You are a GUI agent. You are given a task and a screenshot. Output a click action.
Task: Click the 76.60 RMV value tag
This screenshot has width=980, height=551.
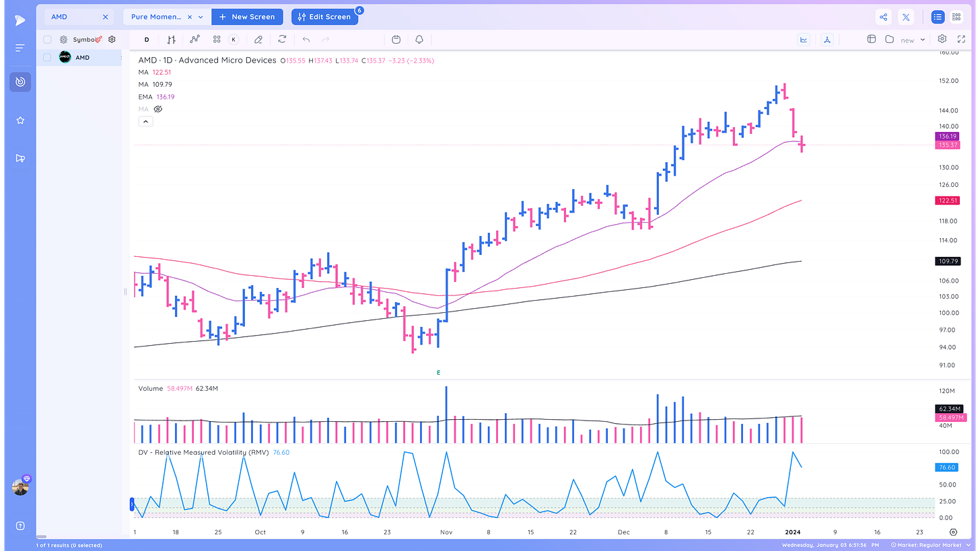[x=946, y=468]
